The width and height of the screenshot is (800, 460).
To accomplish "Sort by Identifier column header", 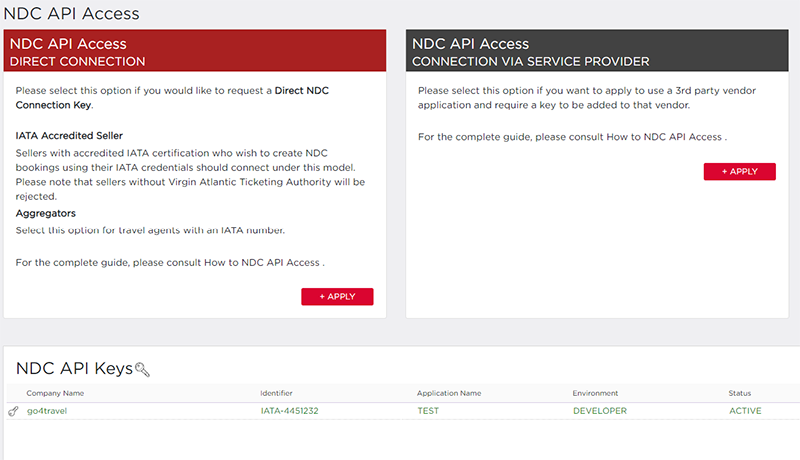I will [x=276, y=393].
